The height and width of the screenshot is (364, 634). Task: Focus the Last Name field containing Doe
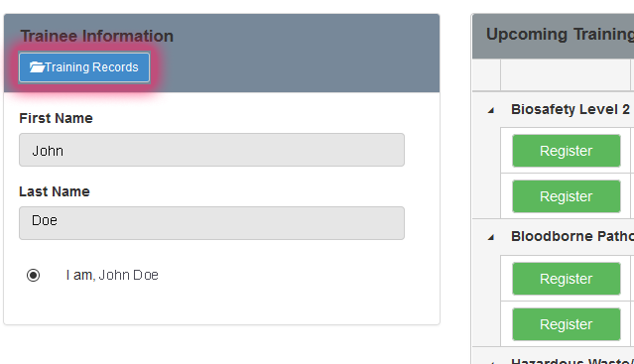click(211, 223)
